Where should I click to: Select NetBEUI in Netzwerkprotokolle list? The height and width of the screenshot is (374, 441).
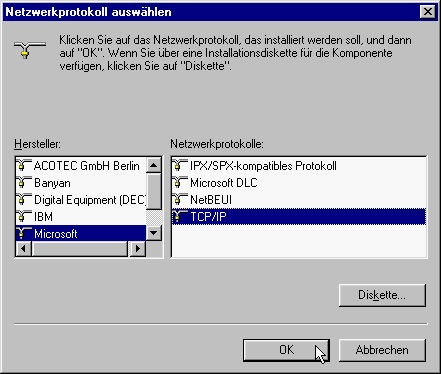click(299, 200)
